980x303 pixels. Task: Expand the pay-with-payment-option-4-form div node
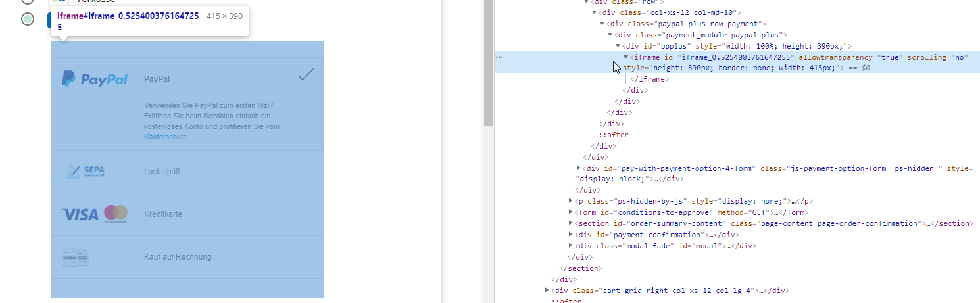tap(578, 168)
